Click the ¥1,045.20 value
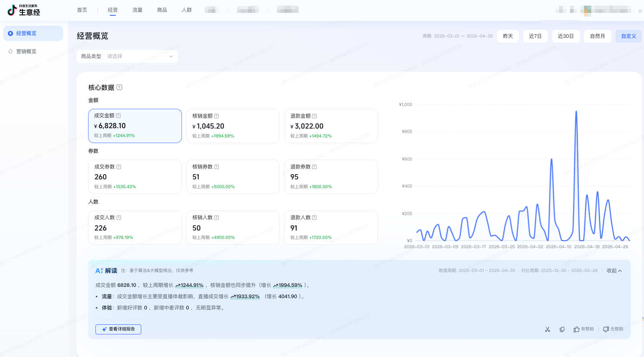 (x=208, y=126)
